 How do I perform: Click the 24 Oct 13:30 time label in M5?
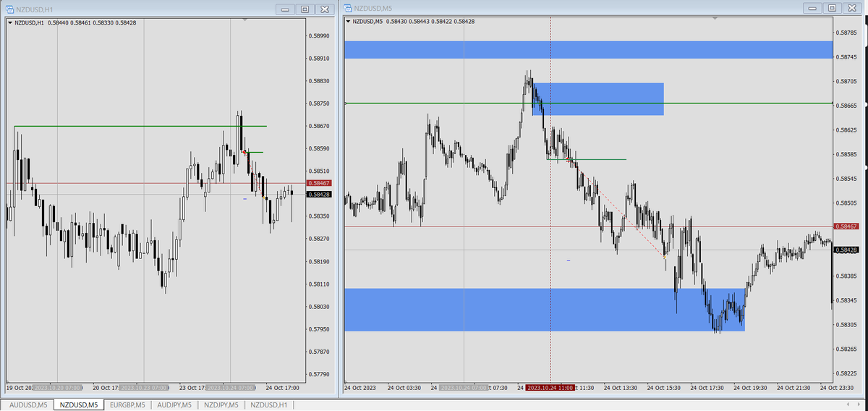tap(621, 388)
